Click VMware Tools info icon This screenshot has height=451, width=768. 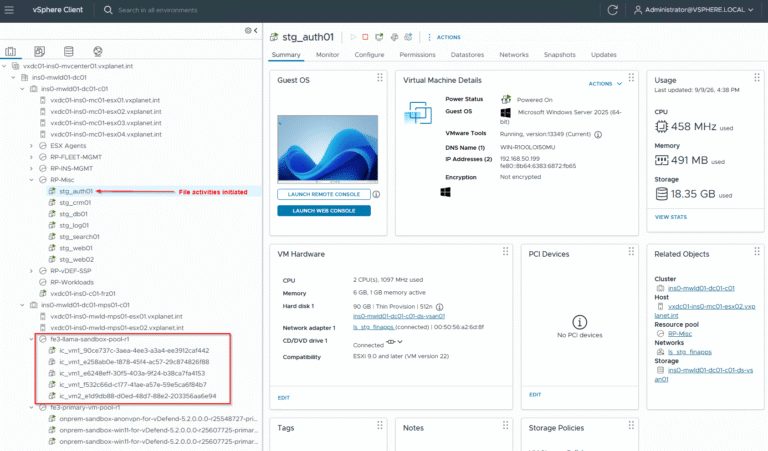(x=598, y=135)
